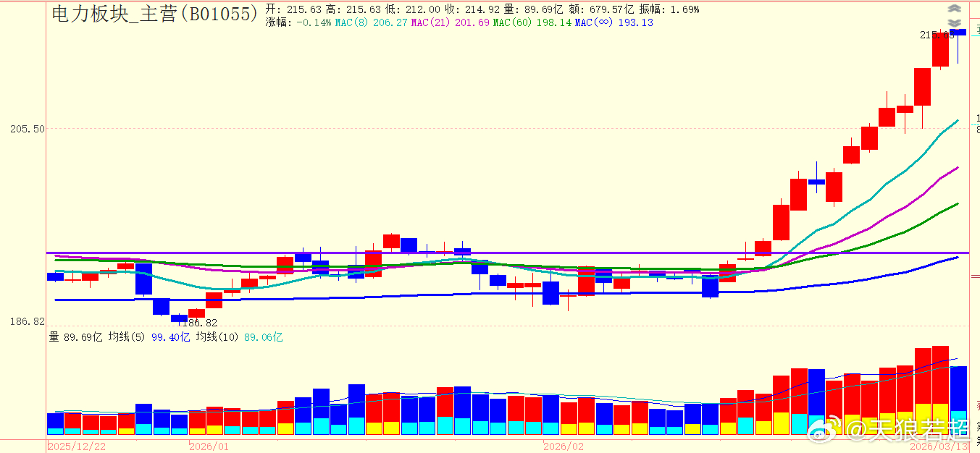Viewport: 980px width, 453px height.
Task: Click the 振幅 1.69% value
Action: [669, 9]
